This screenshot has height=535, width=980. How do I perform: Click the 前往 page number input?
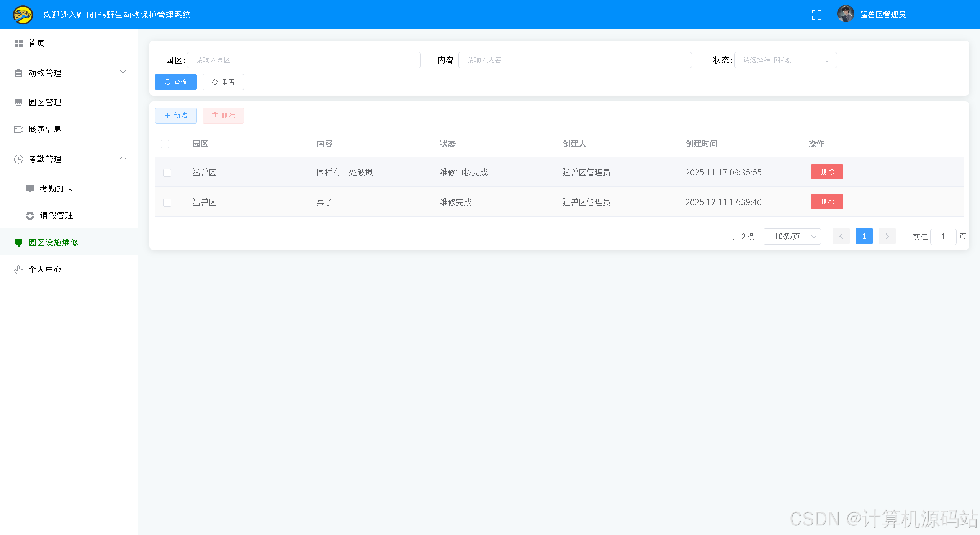(x=943, y=237)
